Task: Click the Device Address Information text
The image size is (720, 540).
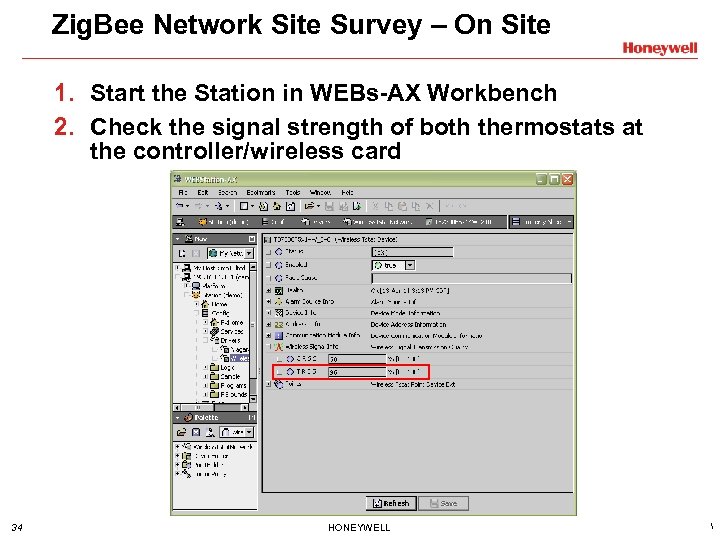Action: coord(408,324)
